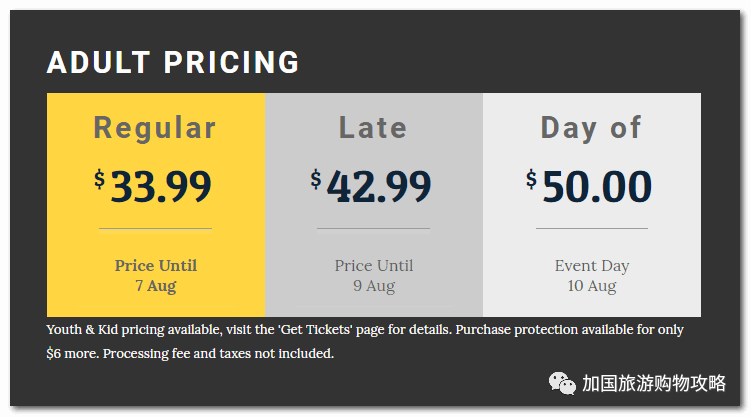
Task: Click the WeChat logo icon
Action: tap(562, 383)
